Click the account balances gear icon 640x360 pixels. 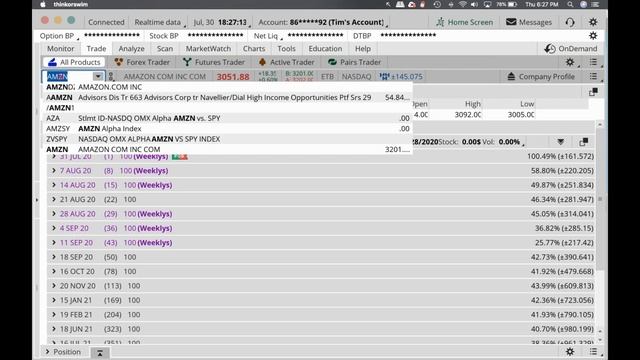pos(593,36)
